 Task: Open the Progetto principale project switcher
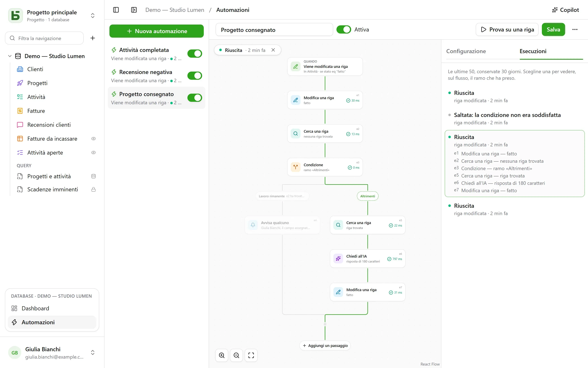(x=52, y=16)
